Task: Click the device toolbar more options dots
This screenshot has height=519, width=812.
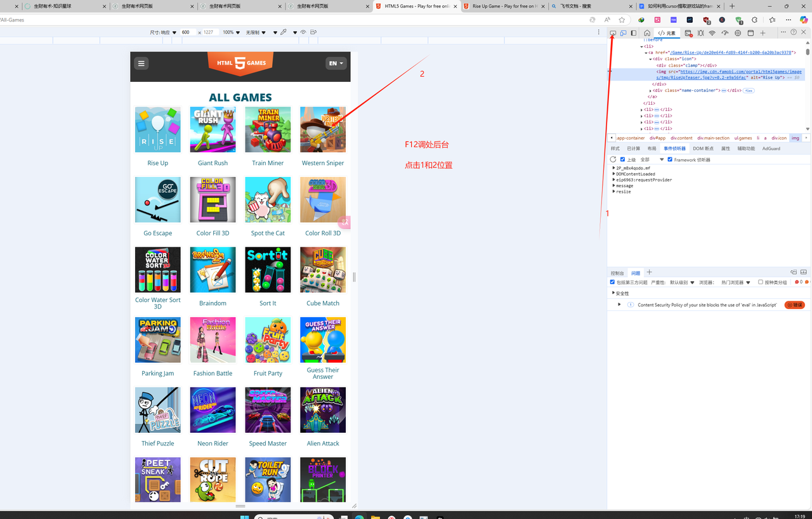Action: click(x=599, y=32)
